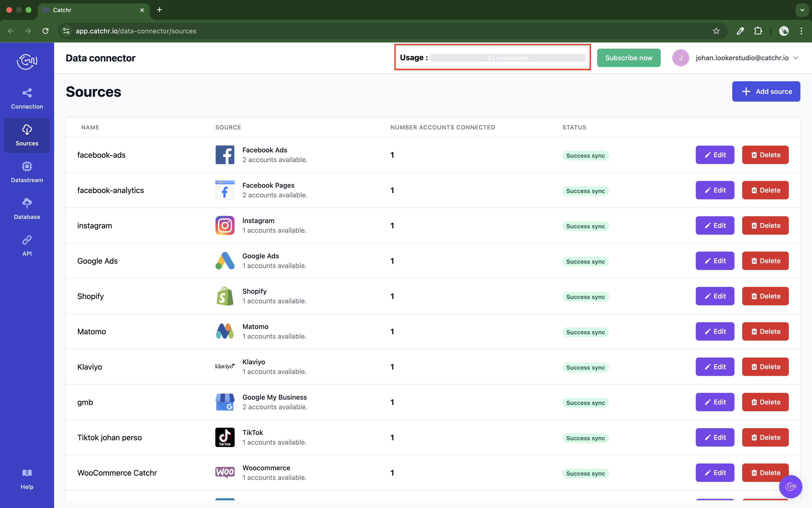This screenshot has width=812, height=508.
Task: Click the Add source button
Action: point(766,91)
